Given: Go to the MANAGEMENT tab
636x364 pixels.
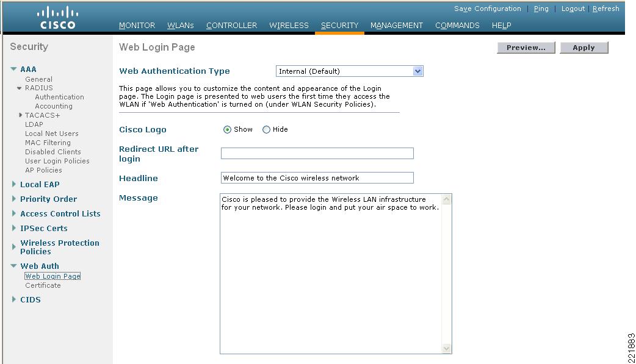Looking at the screenshot, I should click(x=397, y=26).
